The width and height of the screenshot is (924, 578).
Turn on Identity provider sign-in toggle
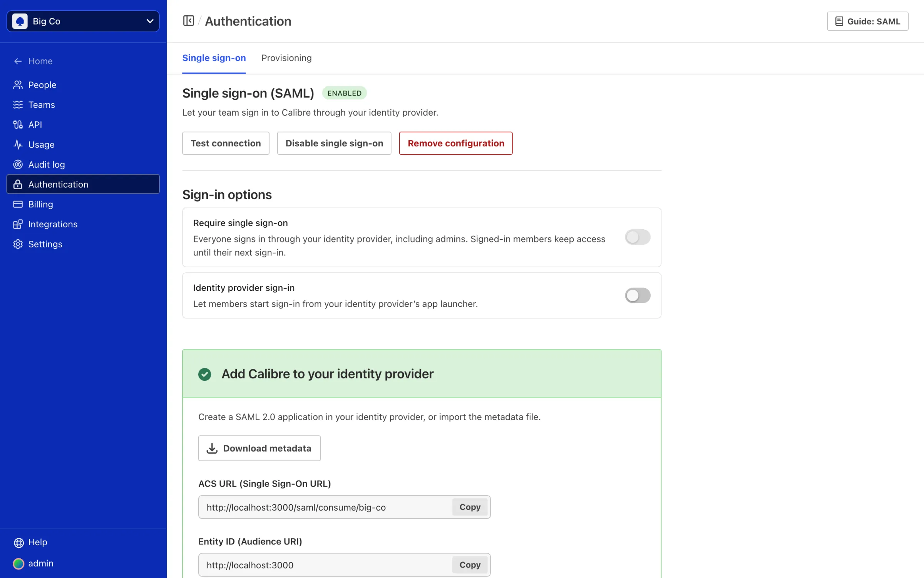(x=638, y=296)
